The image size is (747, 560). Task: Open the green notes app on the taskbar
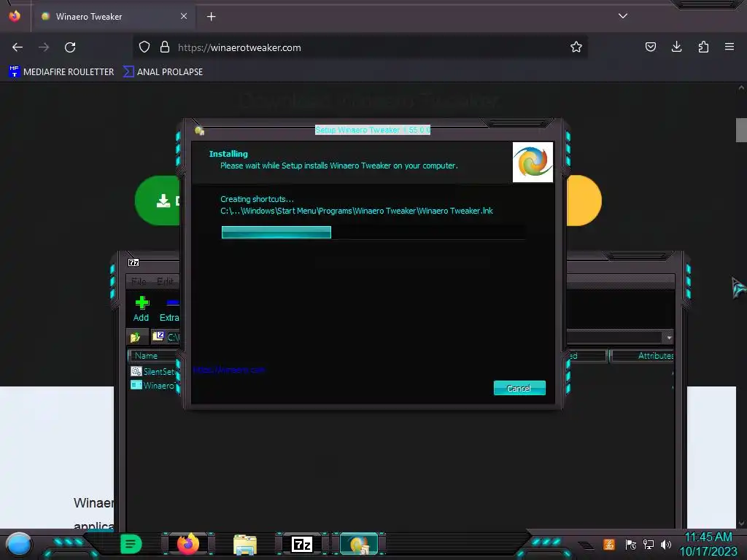tap(131, 544)
